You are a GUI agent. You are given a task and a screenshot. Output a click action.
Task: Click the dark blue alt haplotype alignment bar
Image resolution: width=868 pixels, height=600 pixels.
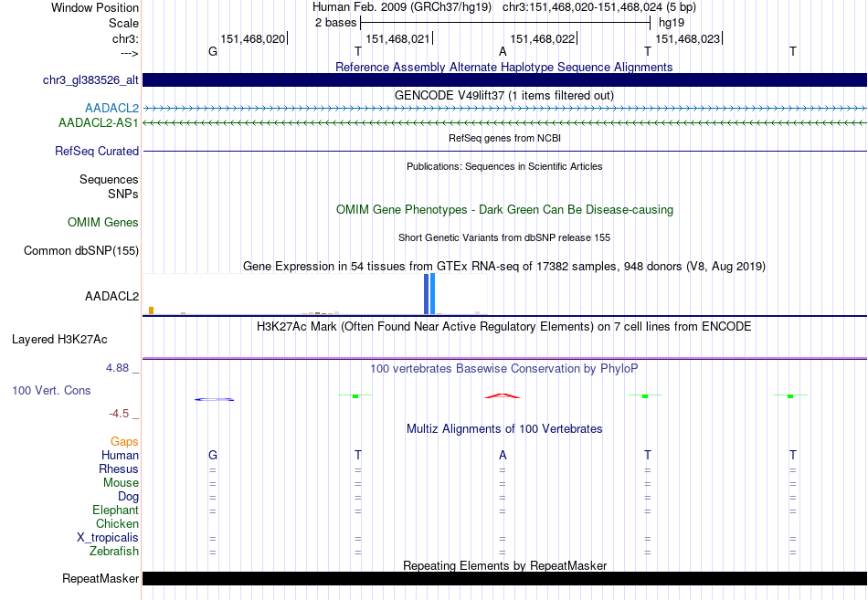pyautogui.click(x=504, y=79)
